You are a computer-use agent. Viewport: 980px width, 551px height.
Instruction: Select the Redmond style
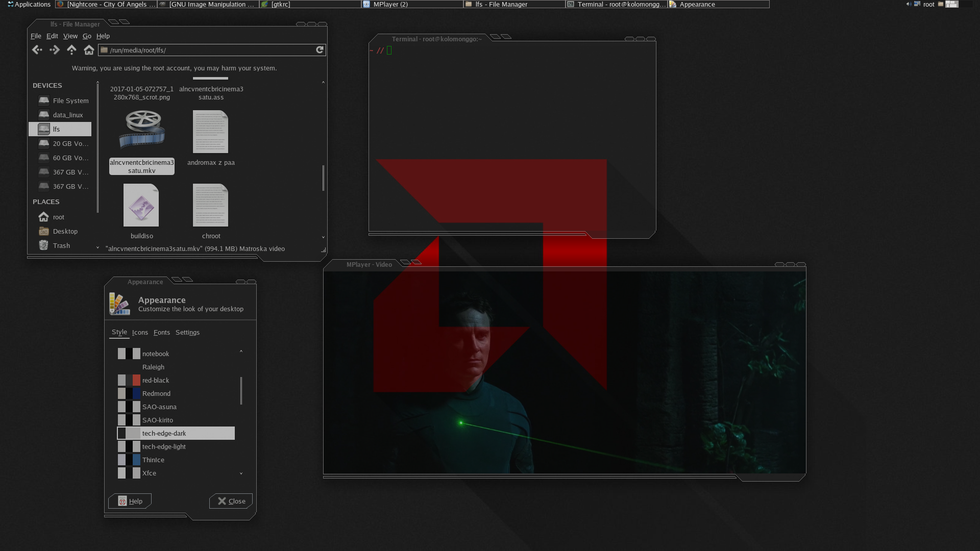click(x=176, y=393)
